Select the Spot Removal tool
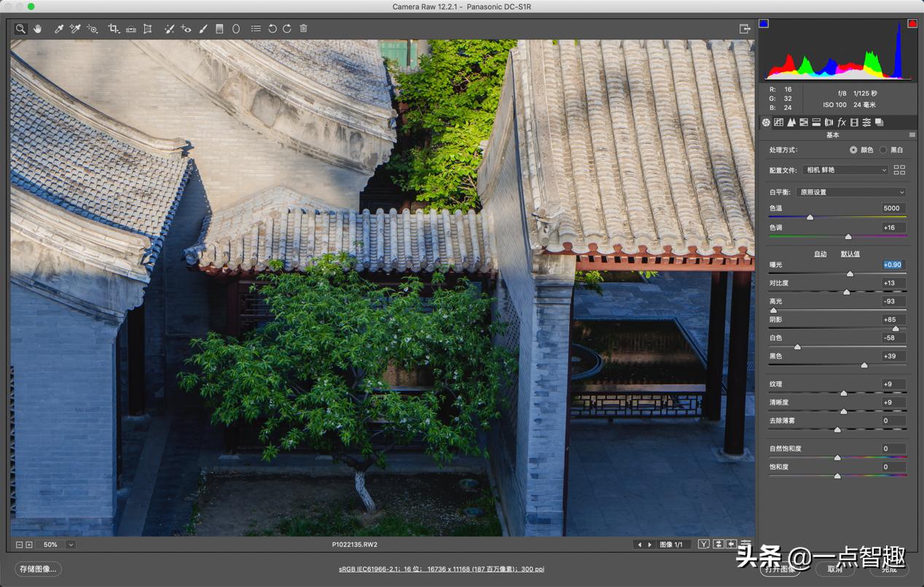This screenshot has height=587, width=924. point(169,28)
